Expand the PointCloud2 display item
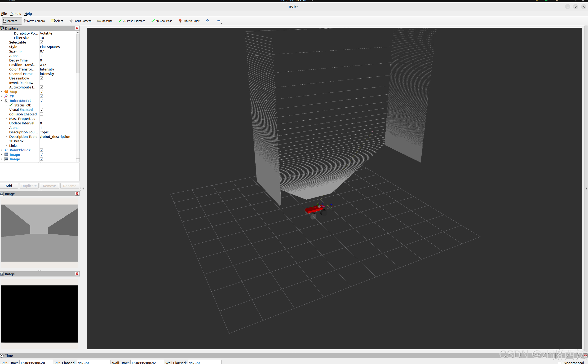 click(x=2, y=150)
